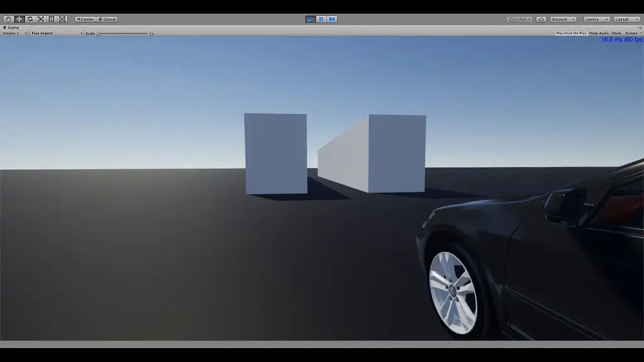Select the combined Transform tool
This screenshot has height=362, width=644.
(62, 19)
